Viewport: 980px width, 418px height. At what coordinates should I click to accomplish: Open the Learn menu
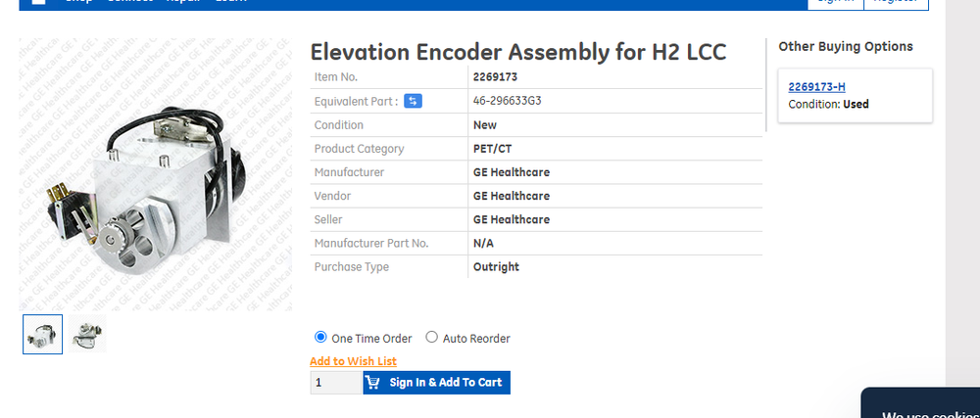pos(231,2)
